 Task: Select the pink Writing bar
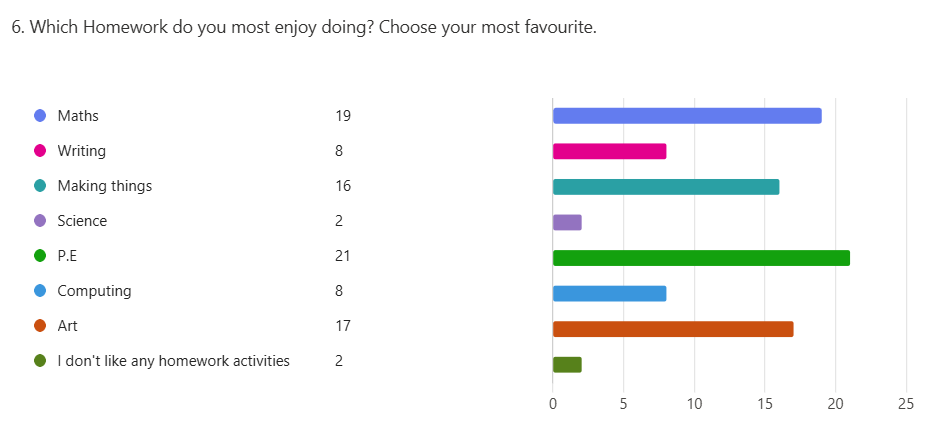(610, 152)
